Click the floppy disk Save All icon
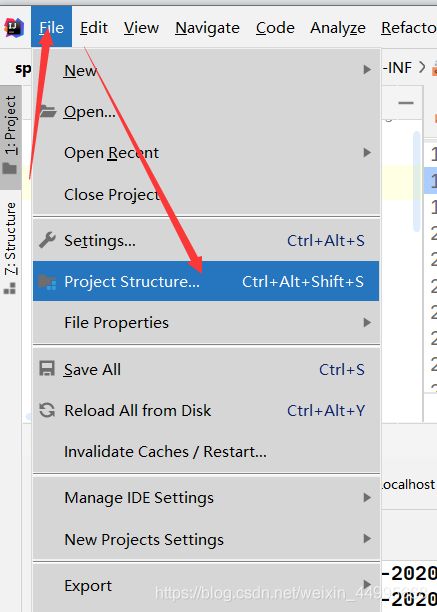The image size is (437, 612). click(x=47, y=368)
